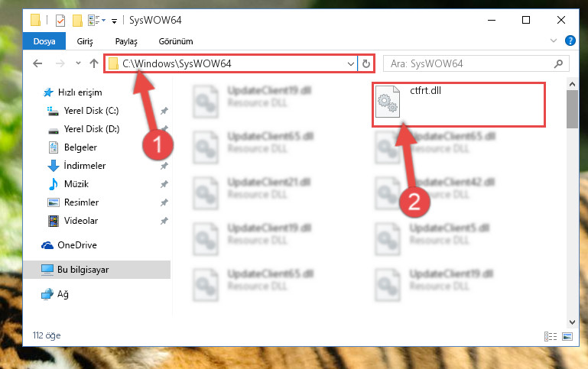Click the vertical scrollbar down arrow
The width and height of the screenshot is (588, 369).
tap(572, 322)
